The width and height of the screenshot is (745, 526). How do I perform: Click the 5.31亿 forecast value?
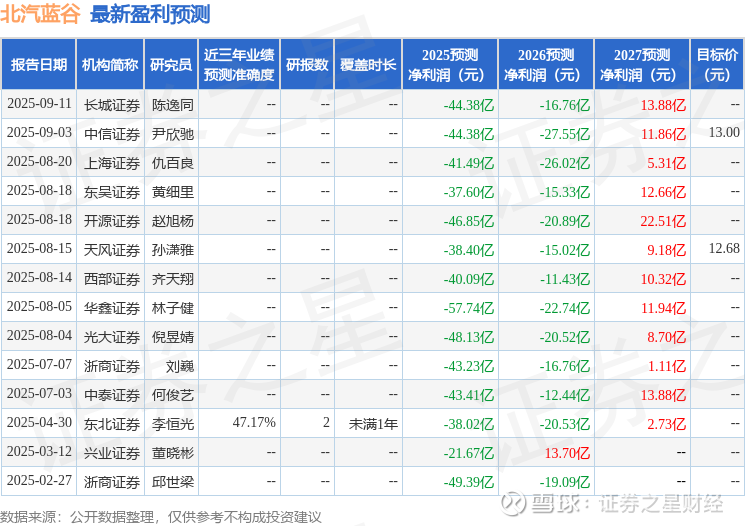[x=666, y=163]
